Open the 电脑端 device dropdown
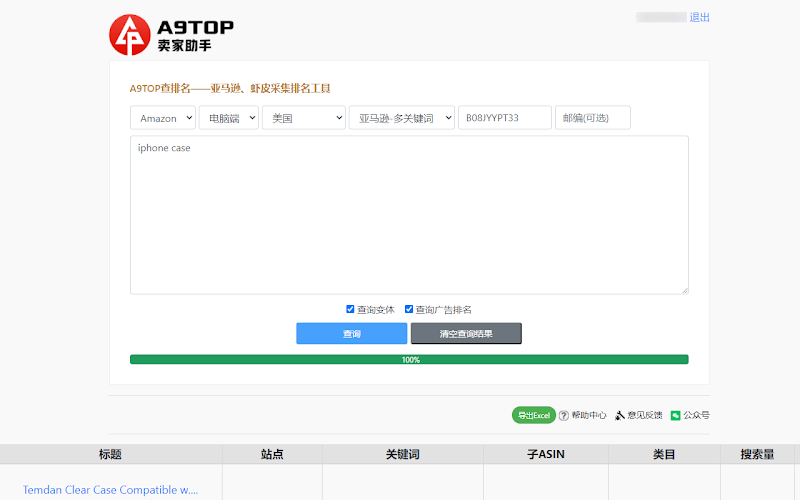800x500 pixels. coord(229,118)
